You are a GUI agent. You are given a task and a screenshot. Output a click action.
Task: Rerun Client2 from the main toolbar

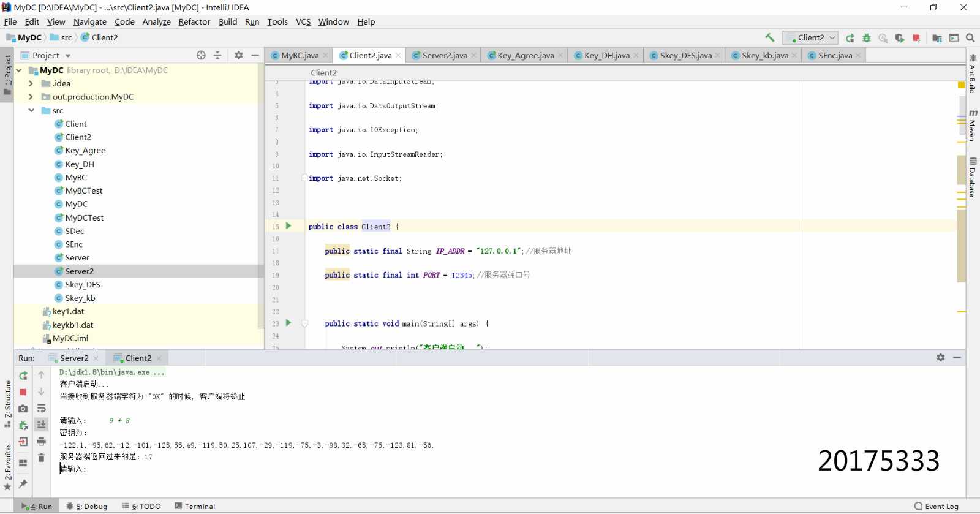(850, 38)
